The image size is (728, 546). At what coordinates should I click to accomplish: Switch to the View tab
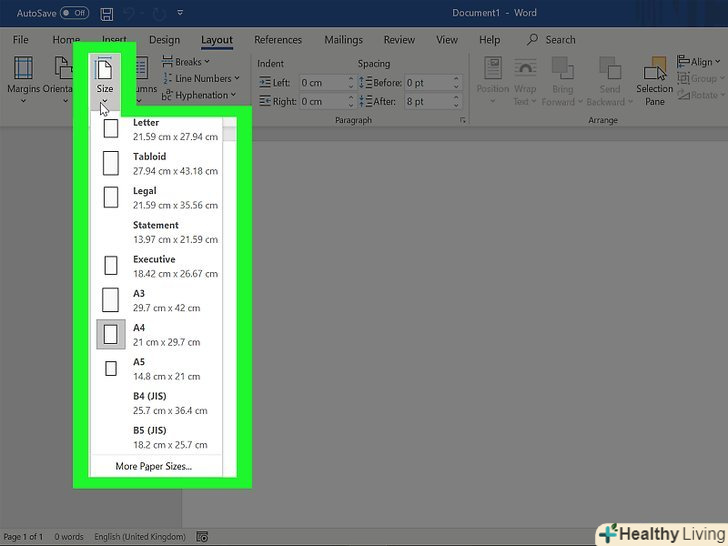pos(447,40)
